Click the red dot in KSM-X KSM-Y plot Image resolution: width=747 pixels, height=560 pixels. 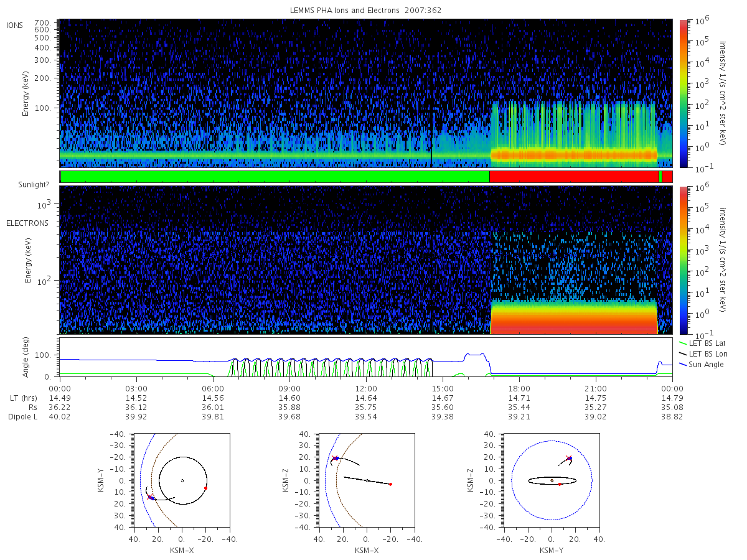(x=205, y=488)
